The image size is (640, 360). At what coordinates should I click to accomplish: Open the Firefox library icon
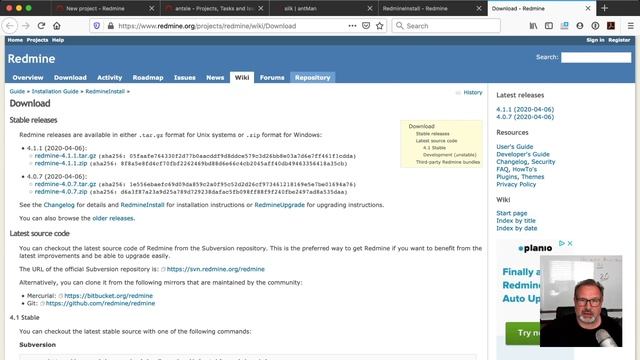click(x=533, y=26)
